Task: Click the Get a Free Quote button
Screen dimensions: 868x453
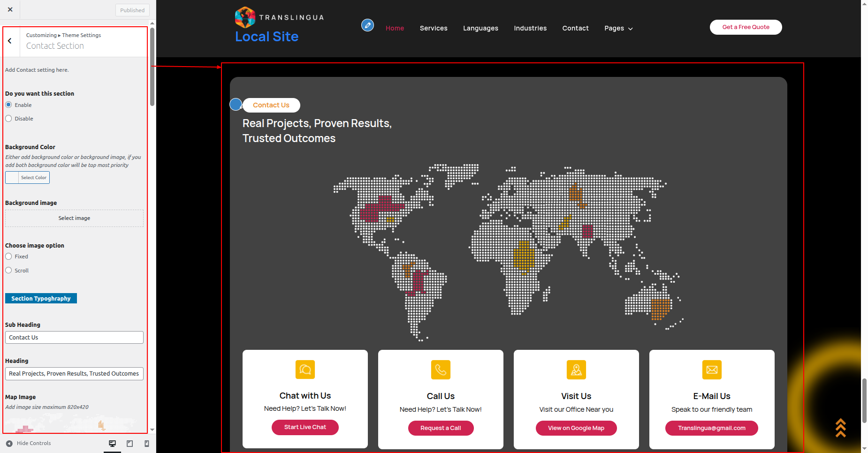Action: [745, 27]
